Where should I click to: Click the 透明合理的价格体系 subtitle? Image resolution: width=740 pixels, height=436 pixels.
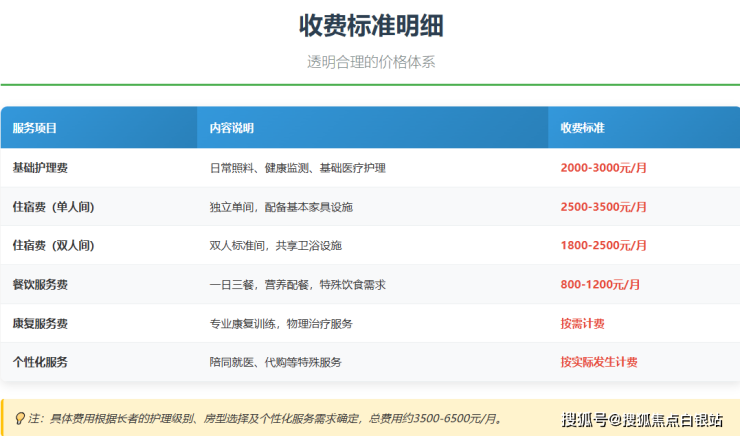370,62
